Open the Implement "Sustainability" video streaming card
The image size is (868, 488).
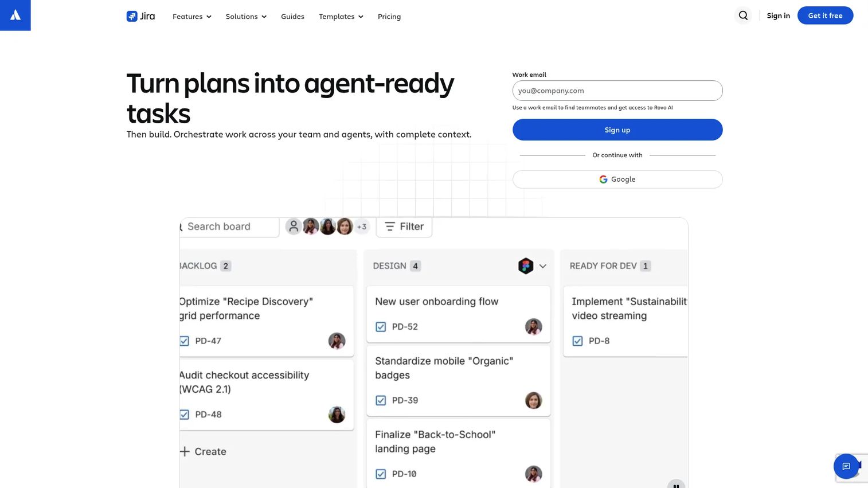click(625, 321)
